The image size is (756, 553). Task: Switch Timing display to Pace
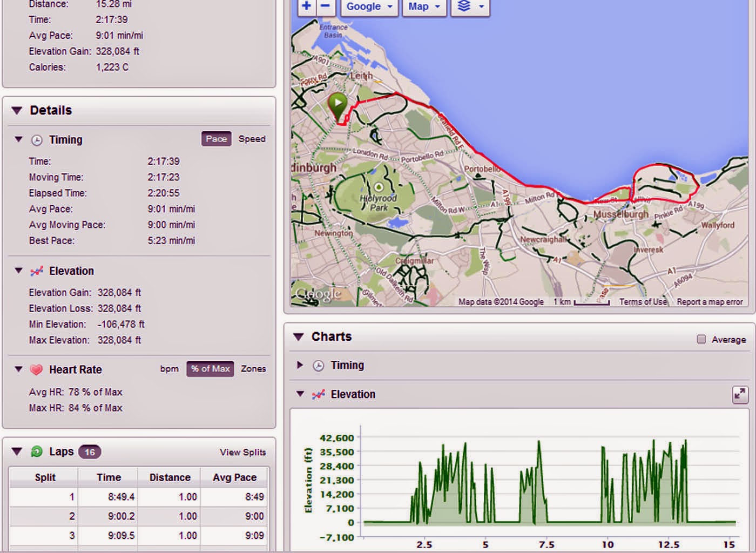click(x=216, y=139)
